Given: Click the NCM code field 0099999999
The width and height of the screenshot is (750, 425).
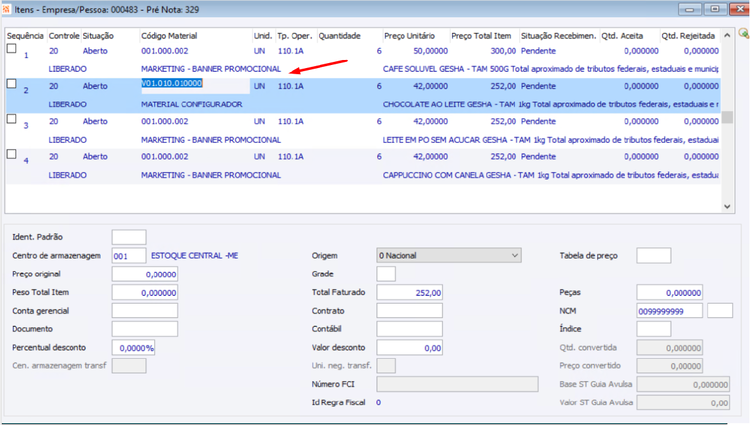Looking at the screenshot, I should click(x=670, y=311).
